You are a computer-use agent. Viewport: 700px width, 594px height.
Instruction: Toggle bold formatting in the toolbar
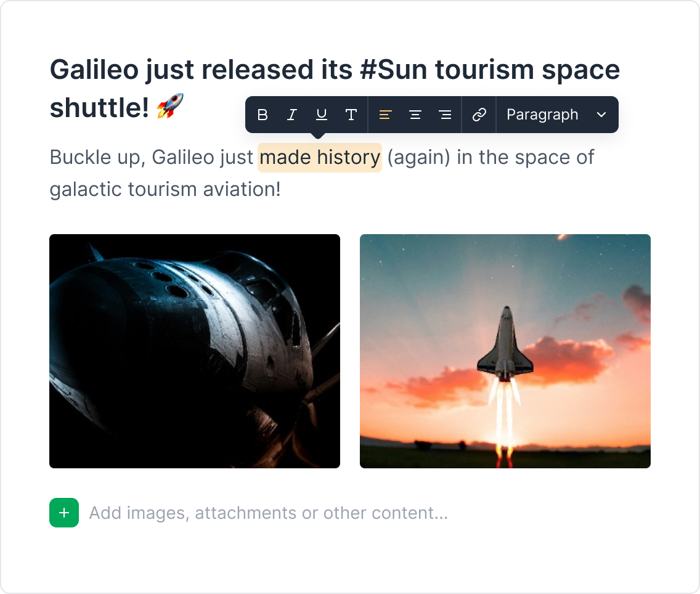pyautogui.click(x=262, y=115)
